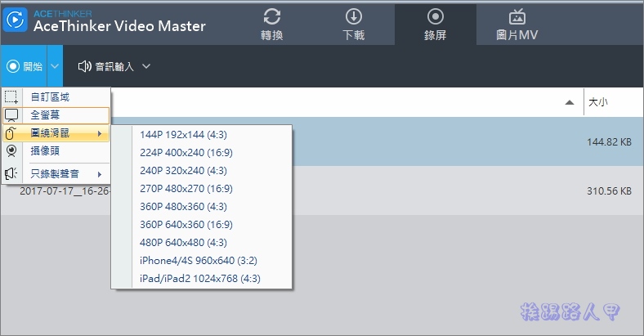This screenshot has width=644, height=336.
Task: Open the 轉換 convert tab
Action: (x=272, y=25)
